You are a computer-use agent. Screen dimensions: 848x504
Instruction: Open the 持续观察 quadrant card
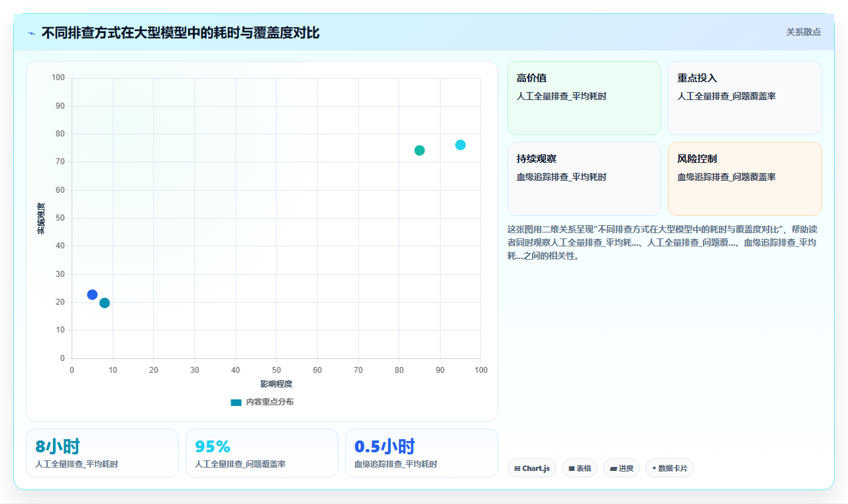click(x=584, y=179)
